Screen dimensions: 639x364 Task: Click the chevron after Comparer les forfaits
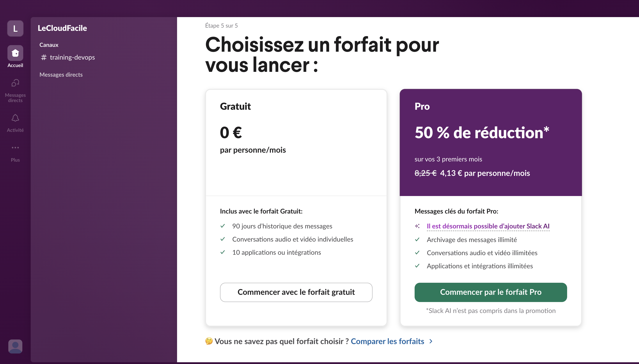431,341
